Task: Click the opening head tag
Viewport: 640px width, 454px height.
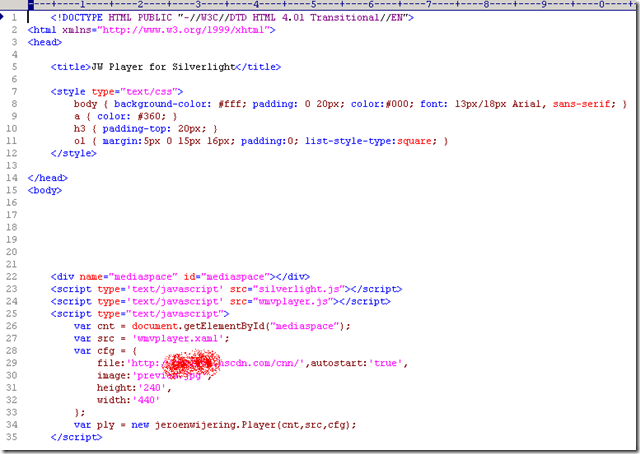Action: coord(45,42)
